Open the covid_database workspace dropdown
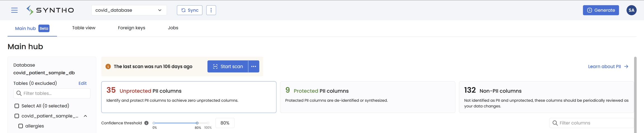 tap(129, 10)
